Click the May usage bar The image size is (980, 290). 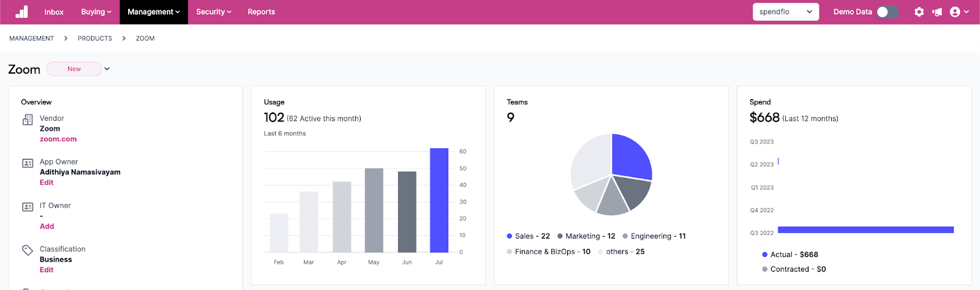pyautogui.click(x=374, y=210)
